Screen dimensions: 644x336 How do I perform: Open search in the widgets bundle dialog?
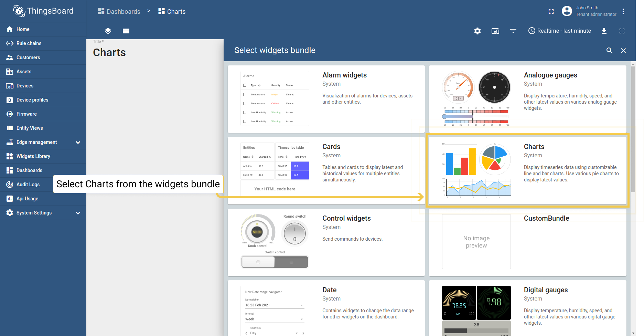[609, 51]
